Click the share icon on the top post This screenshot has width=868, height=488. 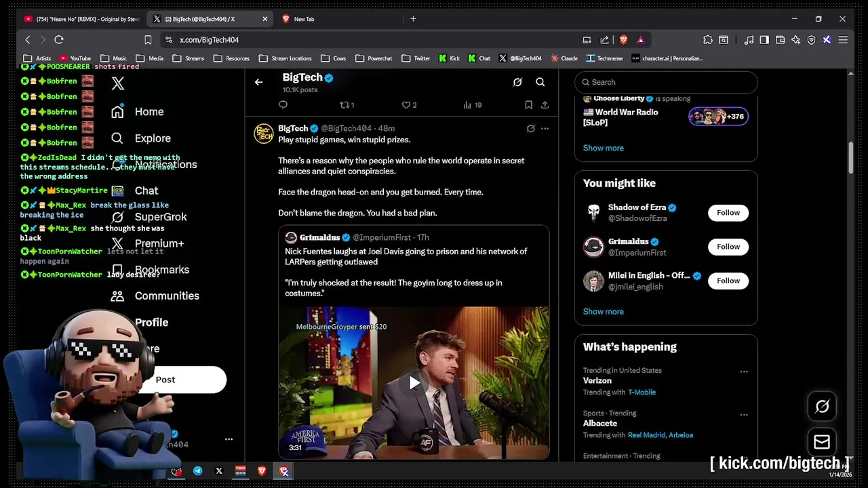545,105
